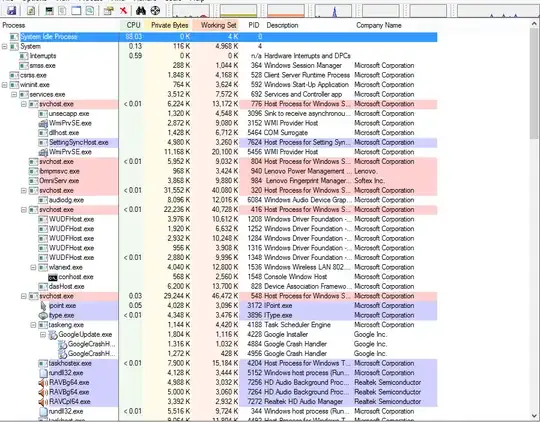Select the OmniServ.exe process row
This screenshot has width=540, height=422.
click(219, 181)
